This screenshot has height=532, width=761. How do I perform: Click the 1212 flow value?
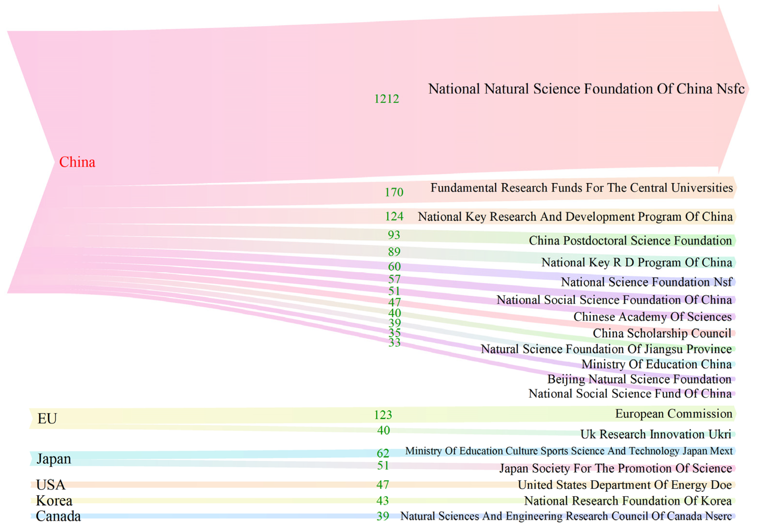[x=386, y=99]
